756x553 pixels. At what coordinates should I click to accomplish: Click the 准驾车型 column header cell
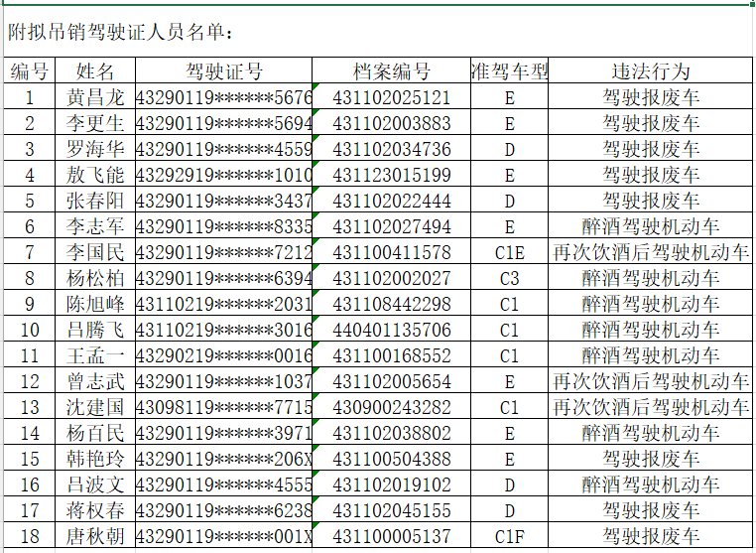coord(510,70)
